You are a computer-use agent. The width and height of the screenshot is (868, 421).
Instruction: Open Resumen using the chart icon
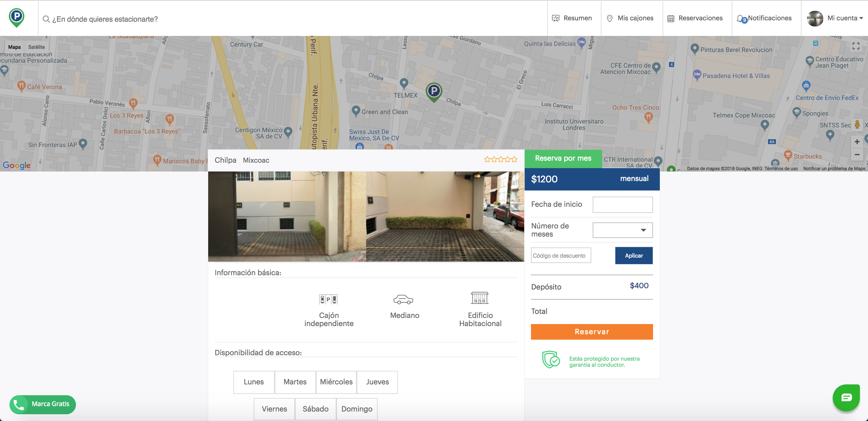[556, 18]
